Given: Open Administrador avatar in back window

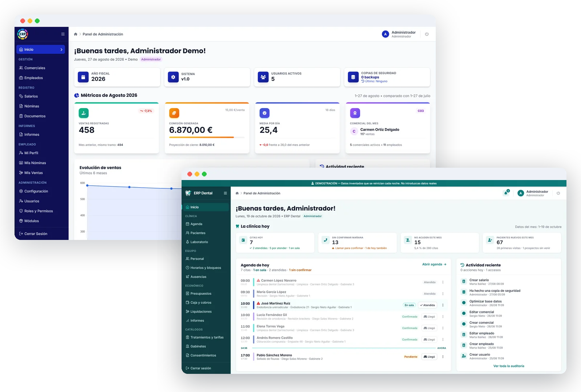Looking at the screenshot, I should (x=385, y=34).
